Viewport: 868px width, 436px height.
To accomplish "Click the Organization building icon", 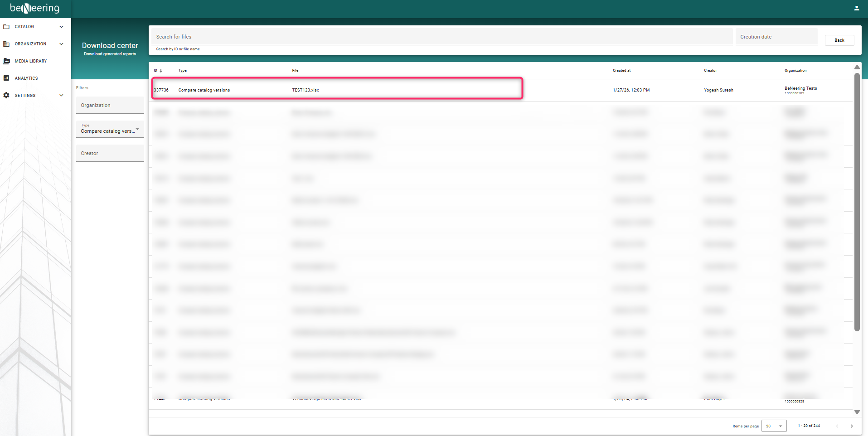I will click(6, 44).
